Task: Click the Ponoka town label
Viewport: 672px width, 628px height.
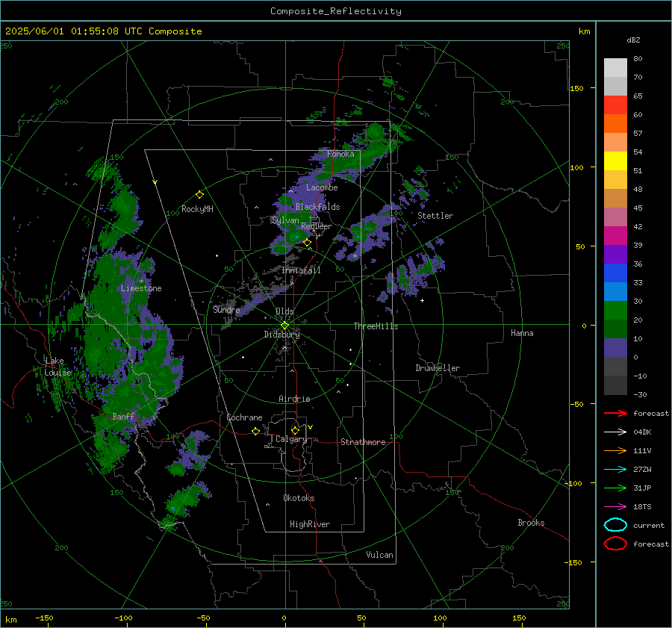Action: pyautogui.click(x=340, y=154)
